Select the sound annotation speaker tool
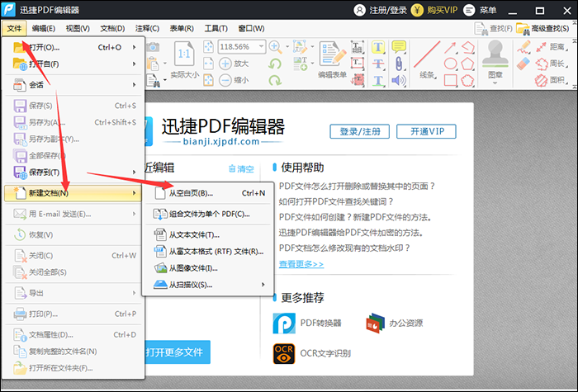The height and width of the screenshot is (392, 578). [x=399, y=80]
